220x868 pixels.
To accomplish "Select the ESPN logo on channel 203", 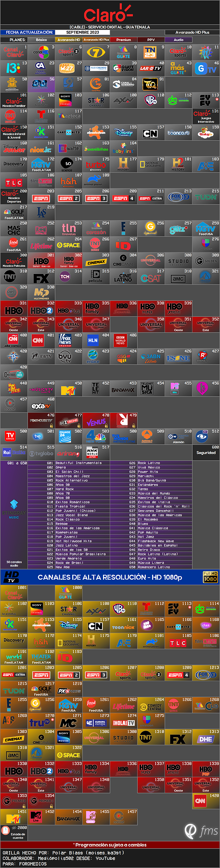I will pyautogui.click(x=41, y=198).
